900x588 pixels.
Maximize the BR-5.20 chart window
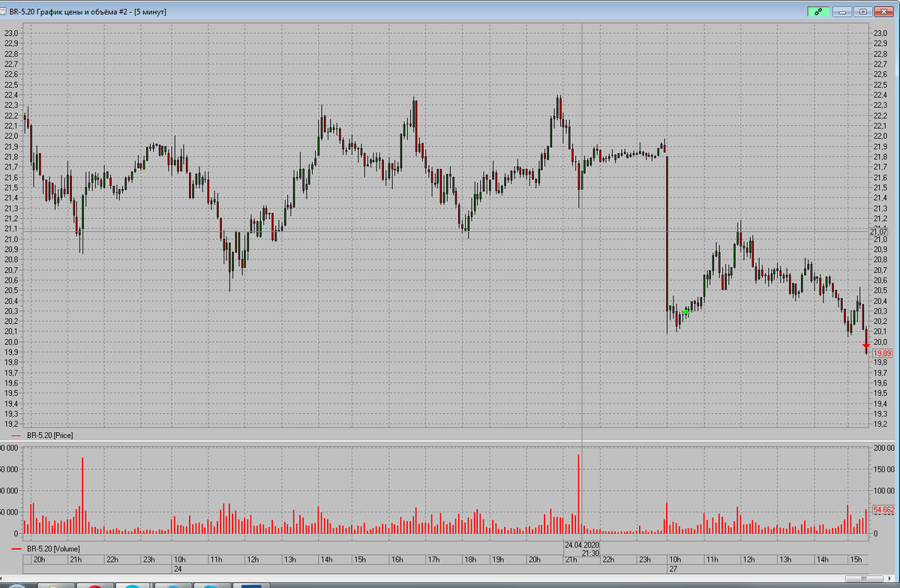[x=863, y=11]
